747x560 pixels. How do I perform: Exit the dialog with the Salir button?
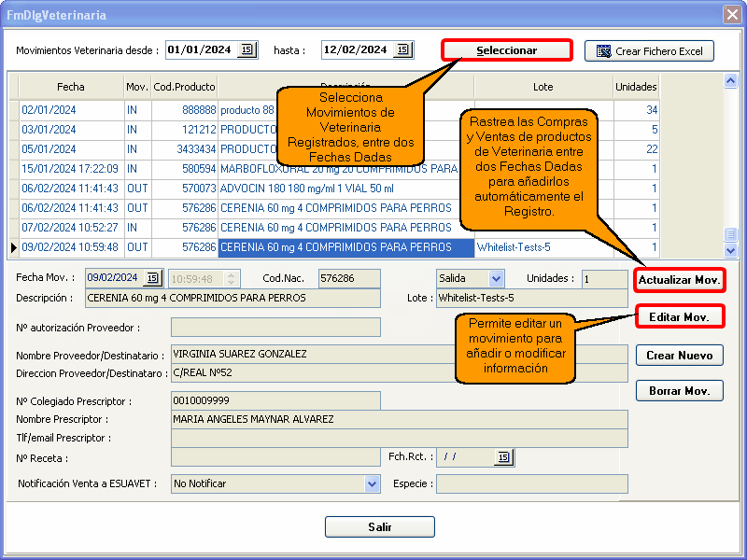click(x=379, y=527)
